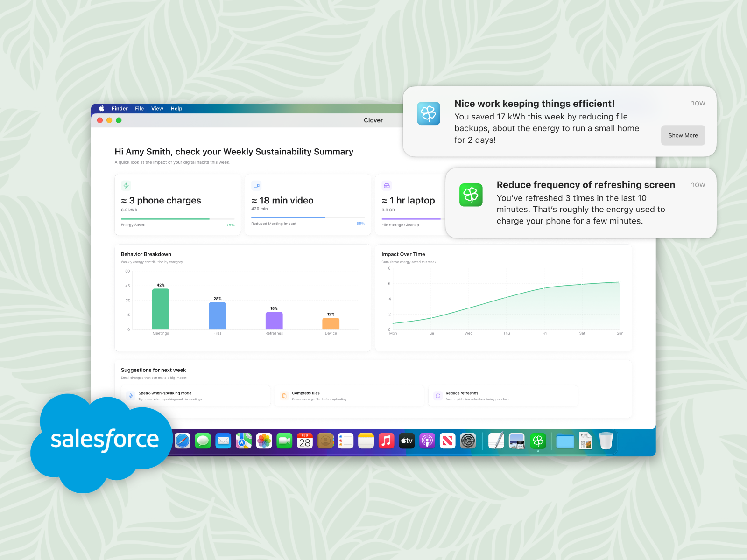Click the 'Suggestions for next week' heading
The image size is (747, 560).
[153, 370]
